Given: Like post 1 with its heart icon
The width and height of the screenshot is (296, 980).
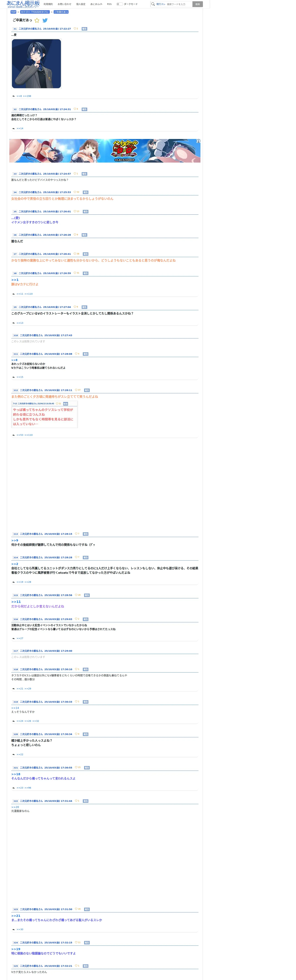Looking at the screenshot, I should (x=75, y=29).
